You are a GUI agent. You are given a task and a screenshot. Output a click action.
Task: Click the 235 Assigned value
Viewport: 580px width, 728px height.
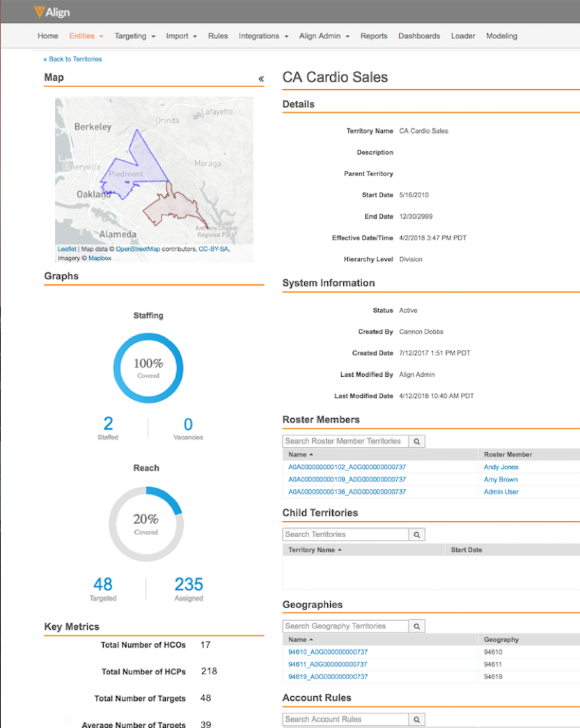189,584
